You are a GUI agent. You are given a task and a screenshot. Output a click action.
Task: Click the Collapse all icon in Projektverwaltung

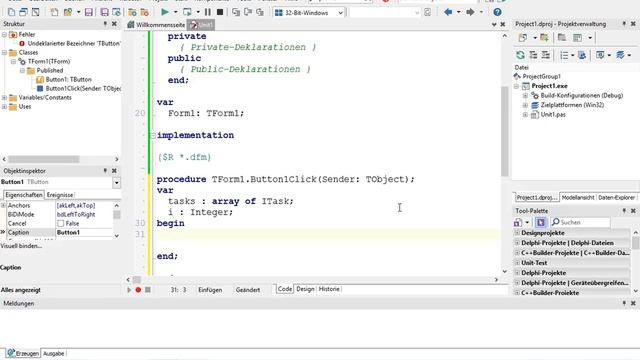(546, 55)
